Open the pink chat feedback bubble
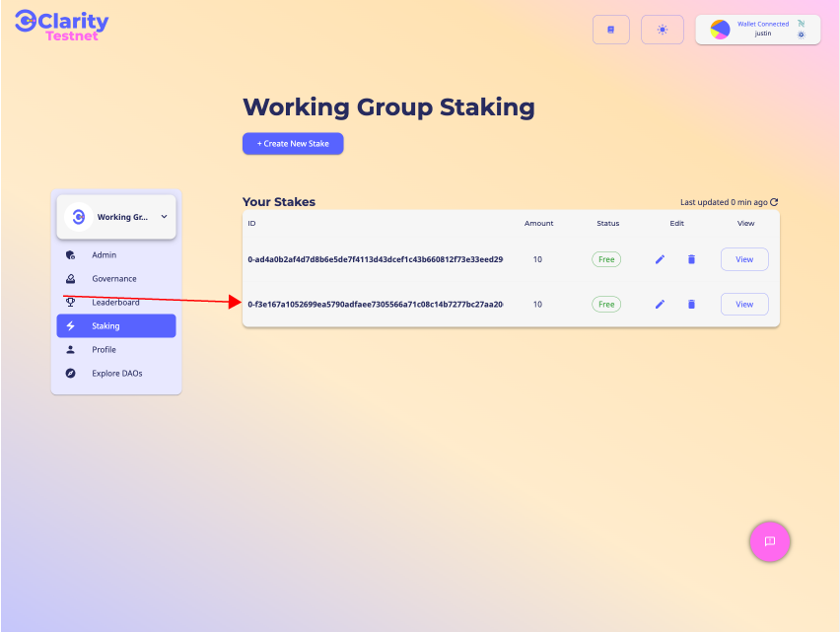 click(770, 541)
